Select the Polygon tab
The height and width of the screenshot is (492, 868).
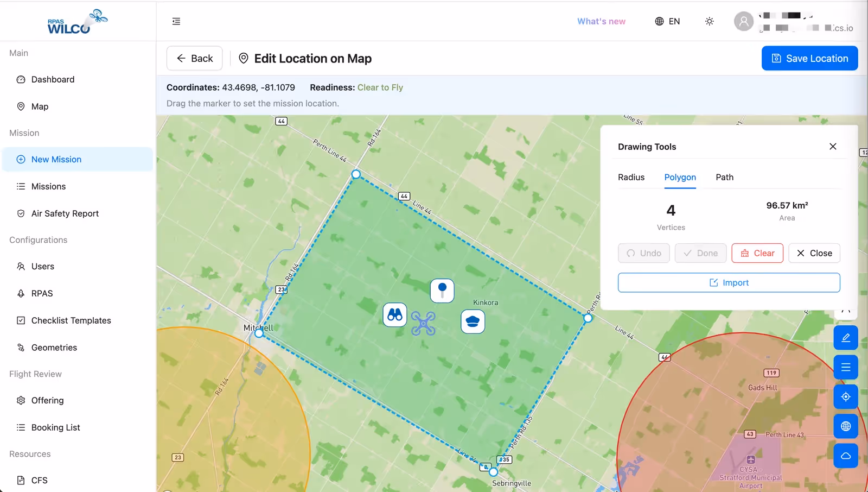pyautogui.click(x=680, y=177)
